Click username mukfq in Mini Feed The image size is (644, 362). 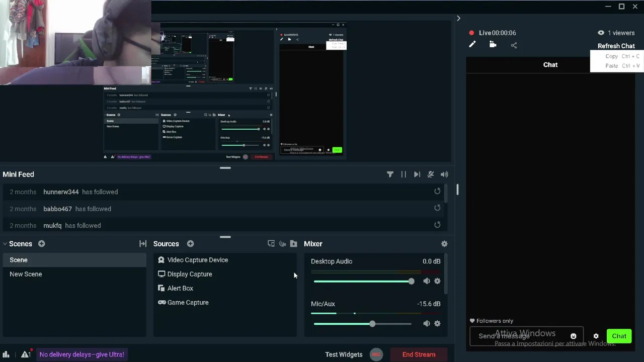52,225
